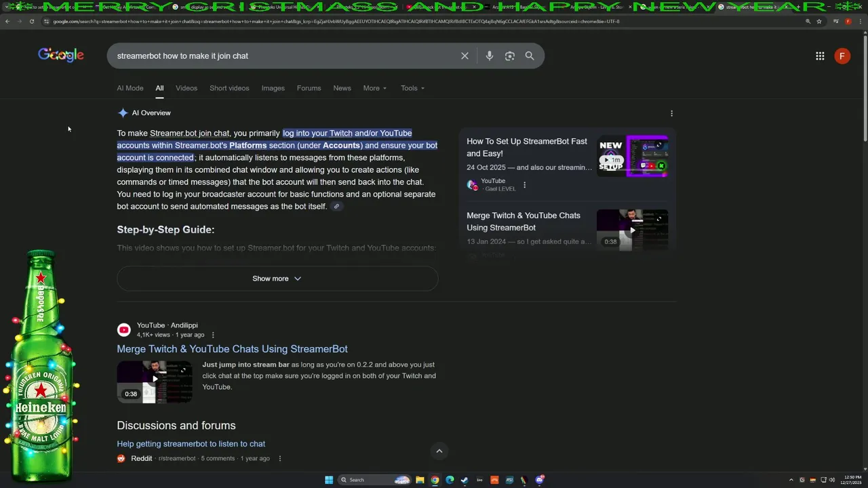
Task: Bookmark this page star icon
Action: [x=819, y=21]
